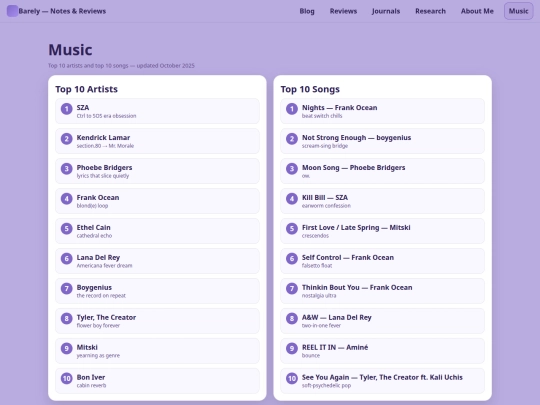540x405 pixels.
Task: Select the Boygenius artist name in Artists list
Action: tap(94, 288)
